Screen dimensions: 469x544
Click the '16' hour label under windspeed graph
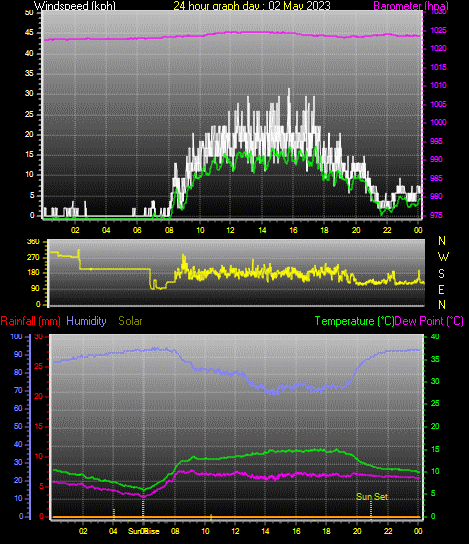[293, 230]
